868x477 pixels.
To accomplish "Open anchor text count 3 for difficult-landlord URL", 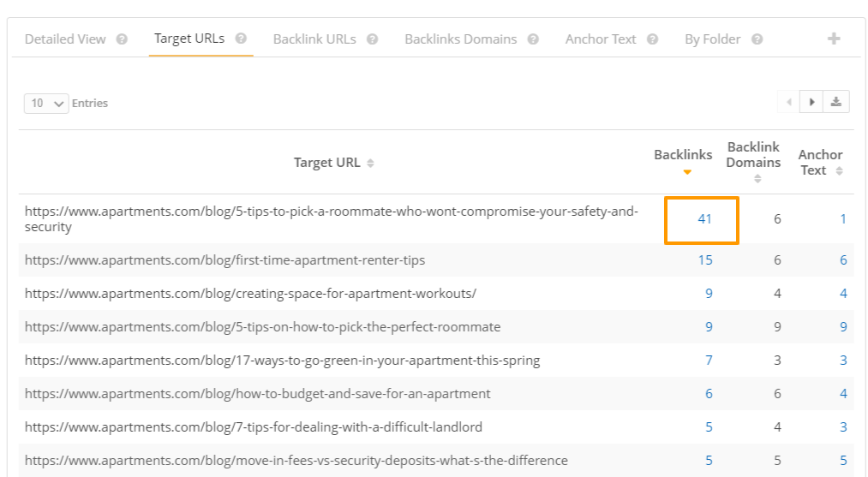I will tap(843, 427).
